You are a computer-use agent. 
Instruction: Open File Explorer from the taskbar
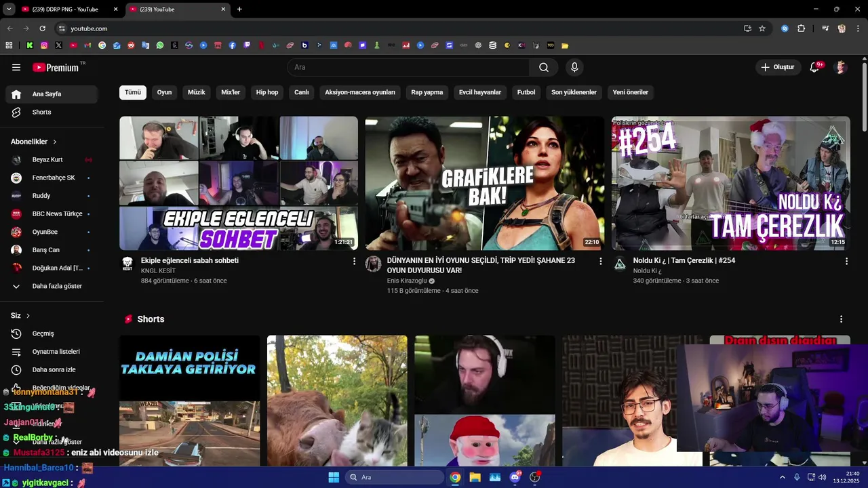tap(475, 477)
